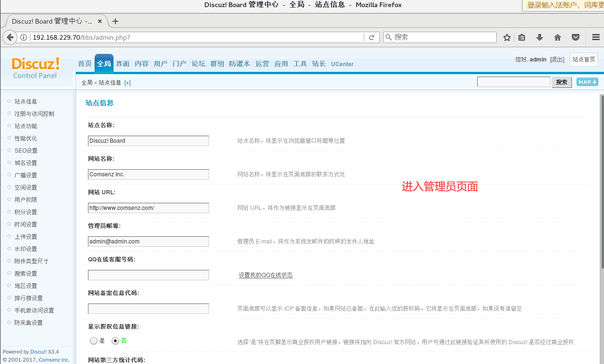Select 站点功能 in sidebar

26,126
